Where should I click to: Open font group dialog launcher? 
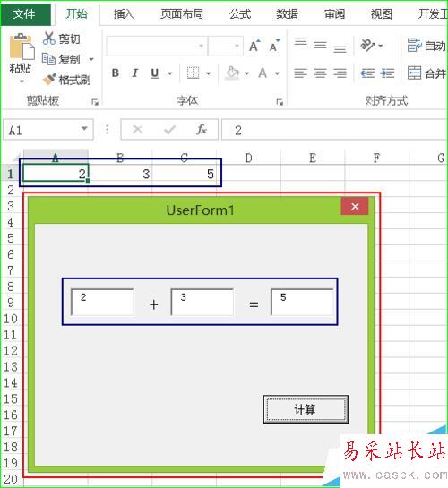click(x=280, y=102)
